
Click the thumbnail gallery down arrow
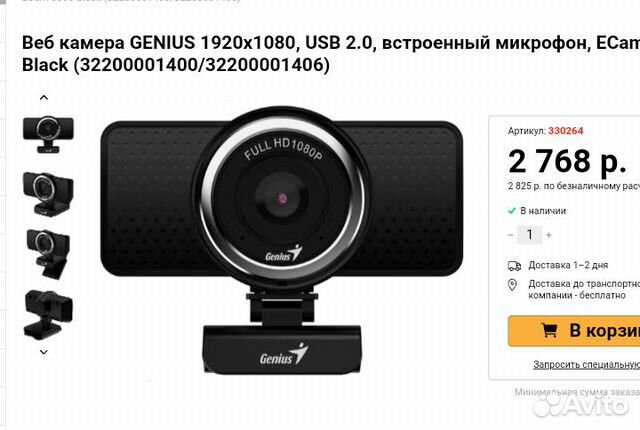pos(44,352)
